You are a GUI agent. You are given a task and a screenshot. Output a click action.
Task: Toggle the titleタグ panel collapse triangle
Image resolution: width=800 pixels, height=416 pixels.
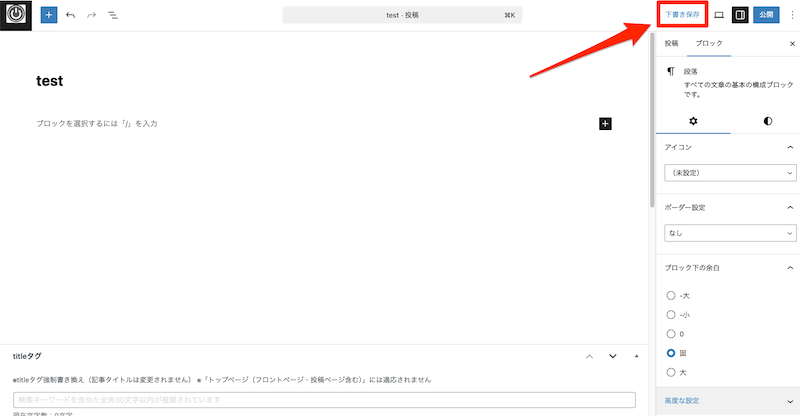coord(636,356)
